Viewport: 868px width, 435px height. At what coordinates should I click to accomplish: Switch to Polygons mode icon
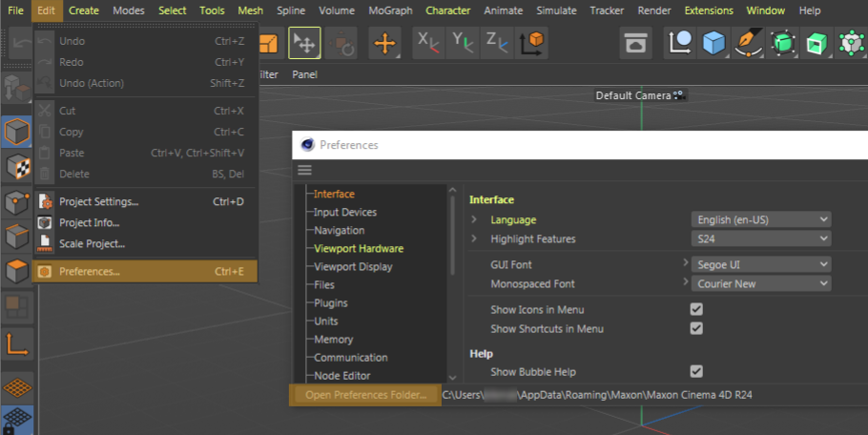click(16, 272)
